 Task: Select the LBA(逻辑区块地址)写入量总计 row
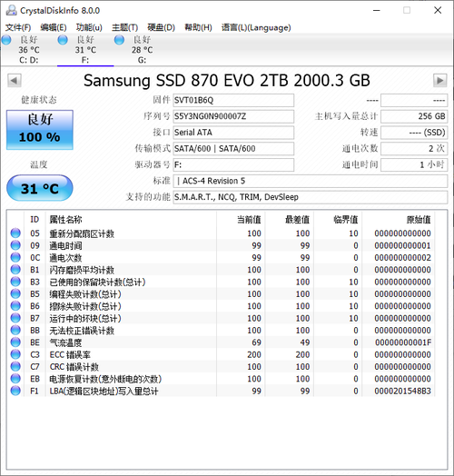[x=221, y=391]
